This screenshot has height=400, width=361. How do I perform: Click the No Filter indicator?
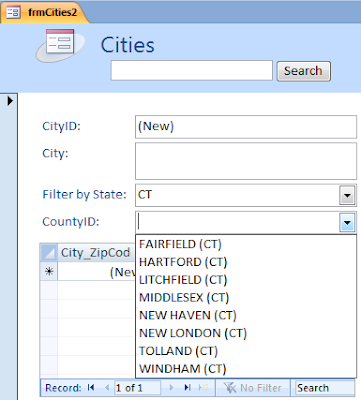253,388
